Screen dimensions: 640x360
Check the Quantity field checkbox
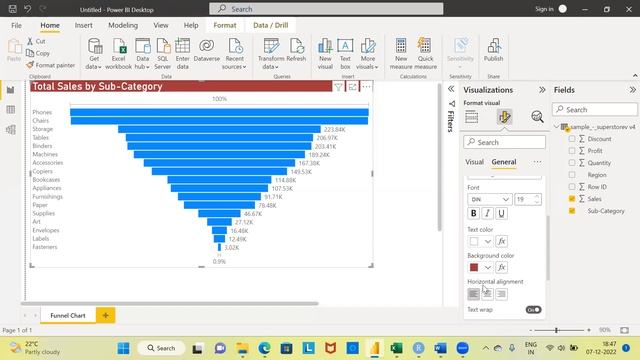pyautogui.click(x=572, y=162)
